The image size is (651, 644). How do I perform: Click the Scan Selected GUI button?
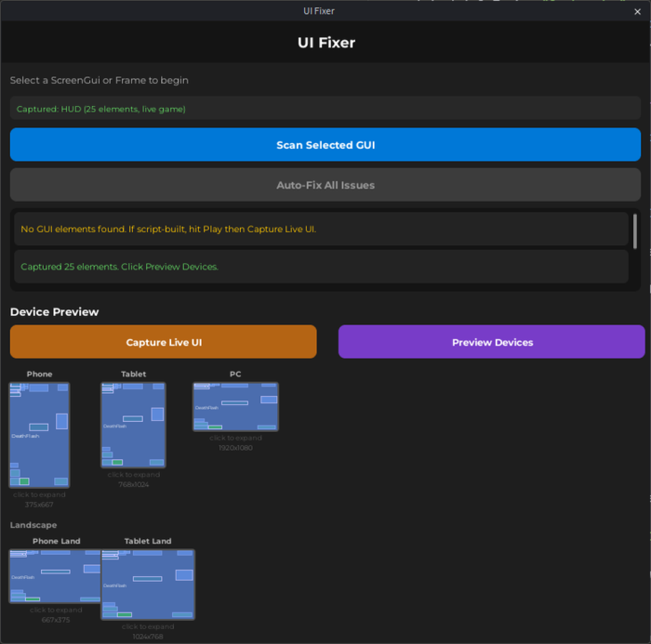[325, 144]
